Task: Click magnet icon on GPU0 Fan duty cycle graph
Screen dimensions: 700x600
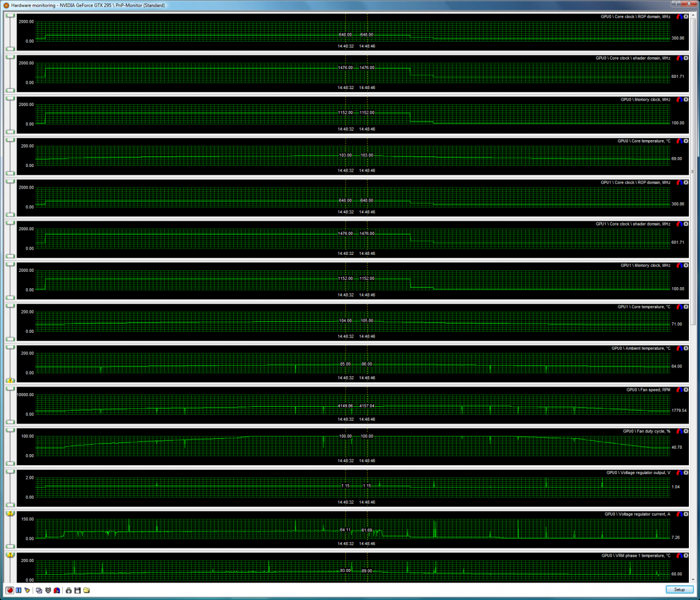Action: (679, 431)
